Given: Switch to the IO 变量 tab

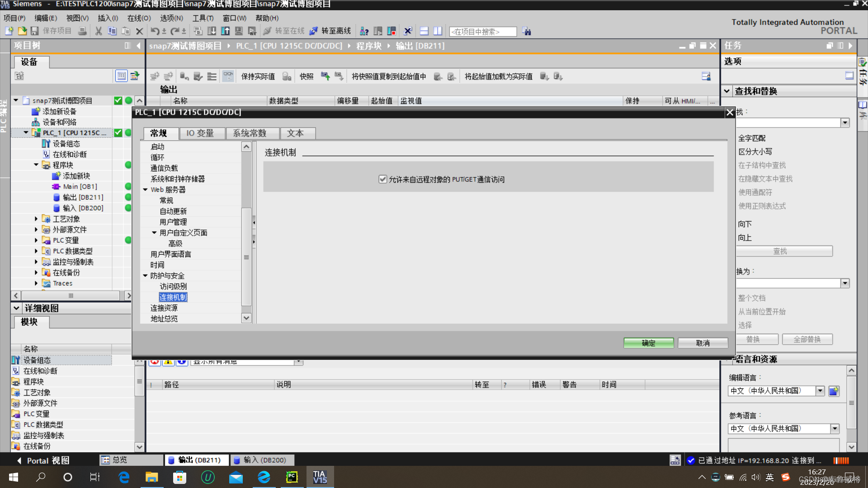Looking at the screenshot, I should (x=202, y=133).
